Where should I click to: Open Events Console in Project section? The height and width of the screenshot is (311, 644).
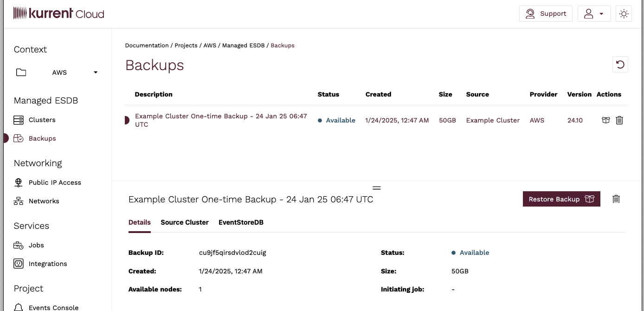pyautogui.click(x=53, y=307)
